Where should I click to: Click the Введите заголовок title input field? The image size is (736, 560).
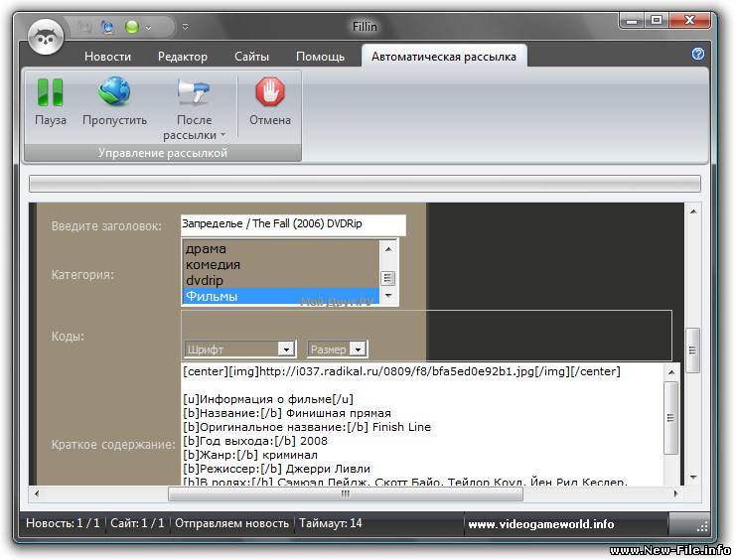coord(293,224)
